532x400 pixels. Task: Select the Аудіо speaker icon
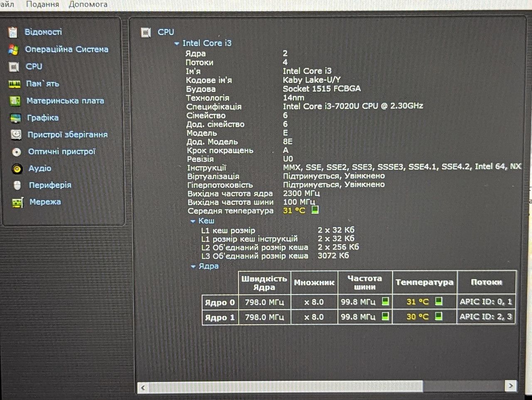click(17, 169)
